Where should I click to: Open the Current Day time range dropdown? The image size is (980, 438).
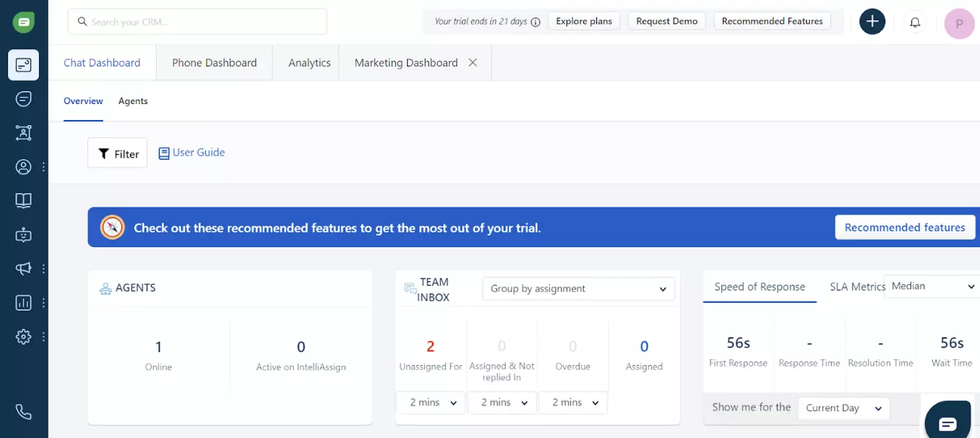[843, 408]
